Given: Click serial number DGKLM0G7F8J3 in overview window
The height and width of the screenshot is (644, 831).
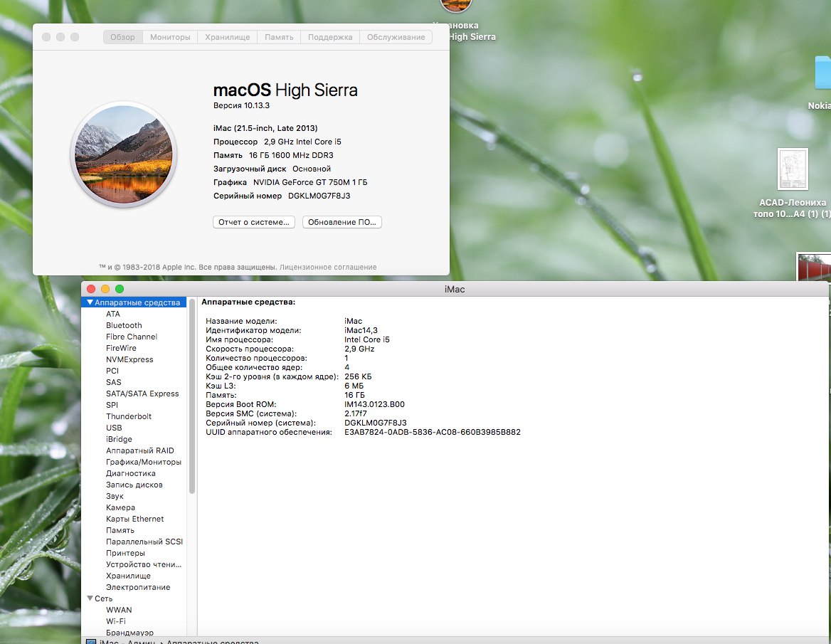Looking at the screenshot, I should tap(319, 196).
